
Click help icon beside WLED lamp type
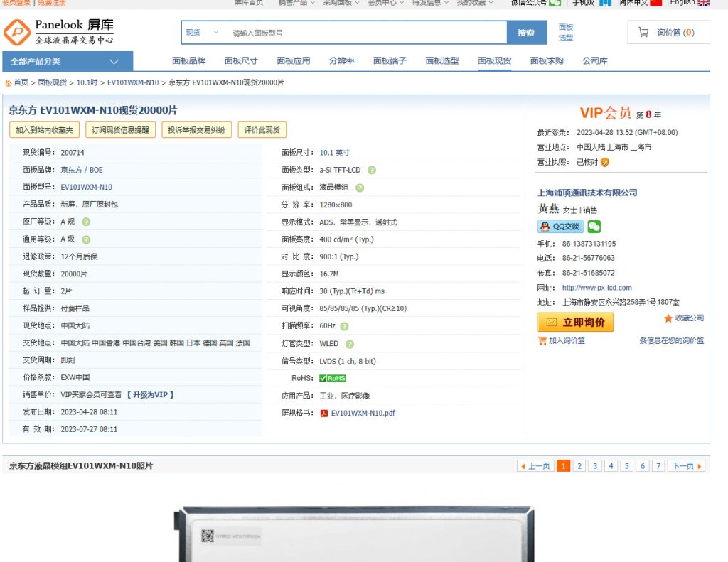(x=350, y=344)
